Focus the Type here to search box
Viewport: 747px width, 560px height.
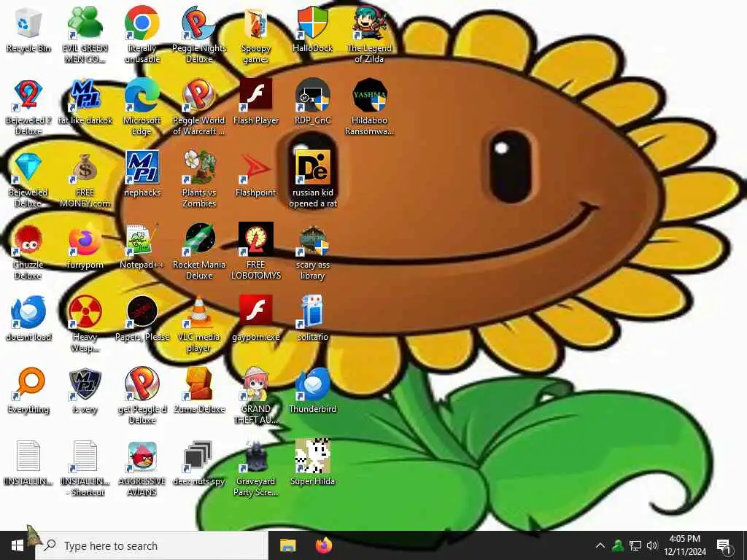point(152,545)
